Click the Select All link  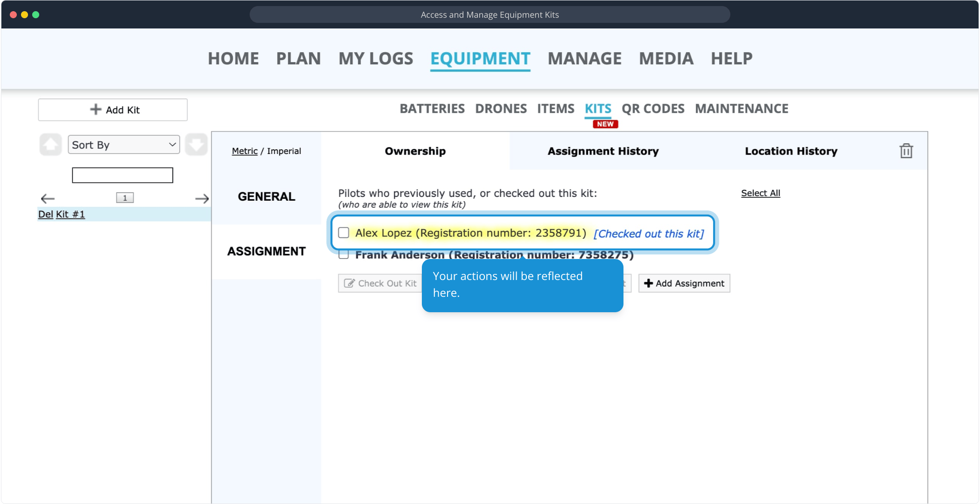(760, 193)
